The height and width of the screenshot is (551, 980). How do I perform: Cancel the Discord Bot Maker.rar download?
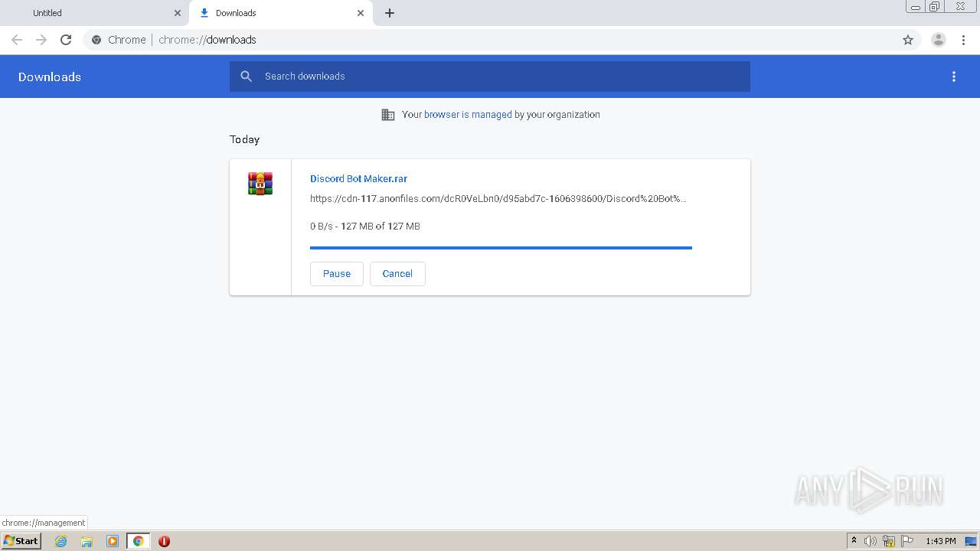click(x=397, y=274)
